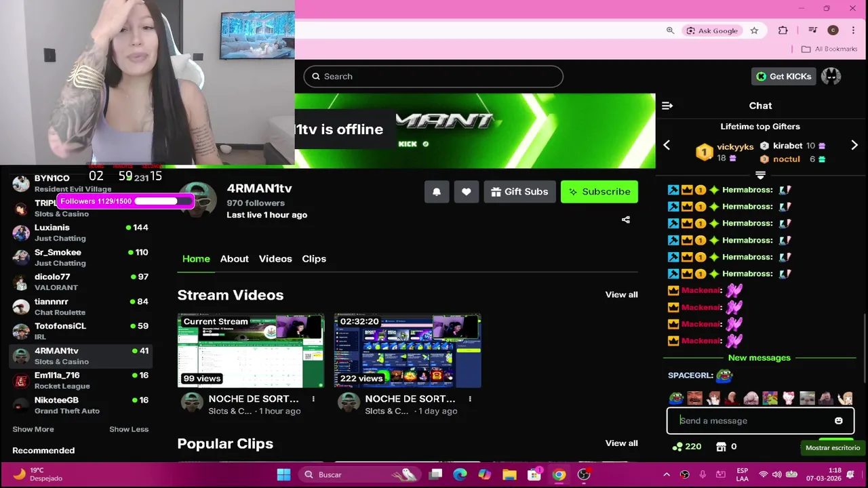The image size is (868, 488).
Task: Open Microsoft Edge from the taskbar
Action: pyautogui.click(x=460, y=474)
